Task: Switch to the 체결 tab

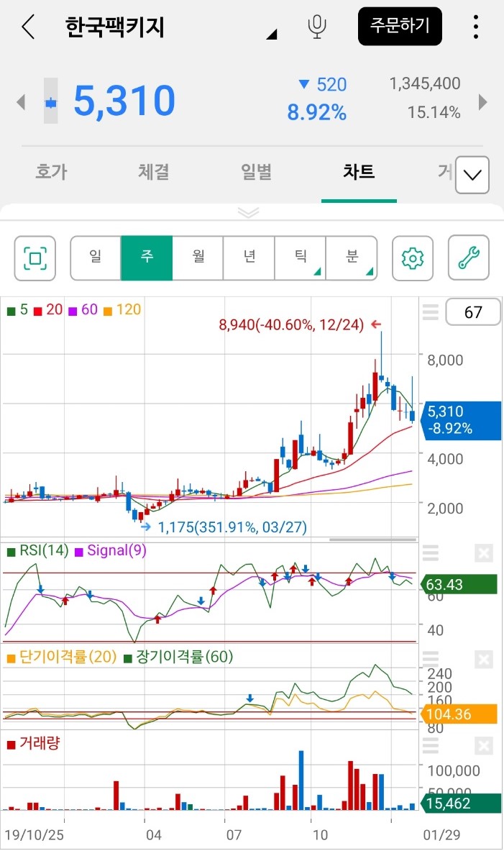Action: coord(154,172)
